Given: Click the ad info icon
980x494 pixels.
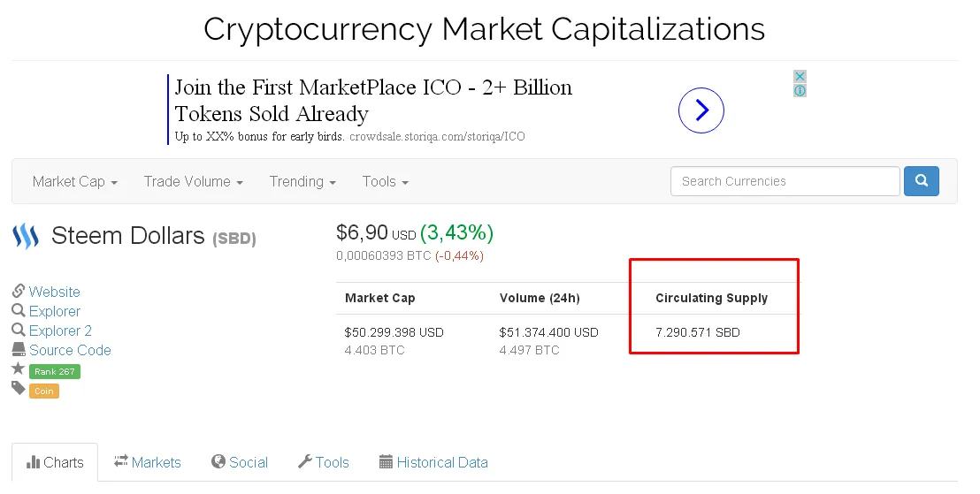Looking at the screenshot, I should [x=800, y=90].
